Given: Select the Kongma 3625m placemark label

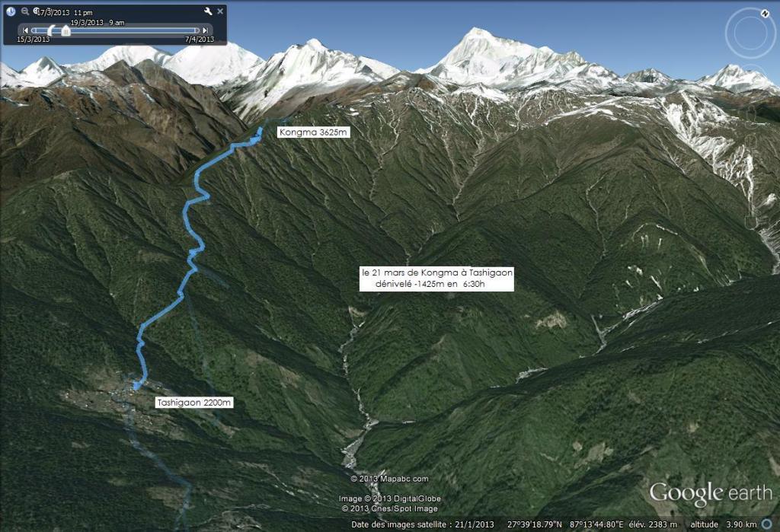Looking at the screenshot, I should [x=313, y=132].
